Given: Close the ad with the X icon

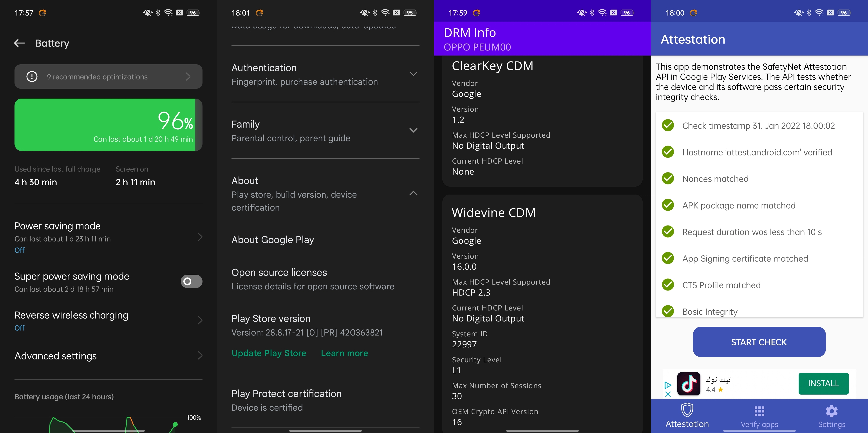Looking at the screenshot, I should pos(668,394).
